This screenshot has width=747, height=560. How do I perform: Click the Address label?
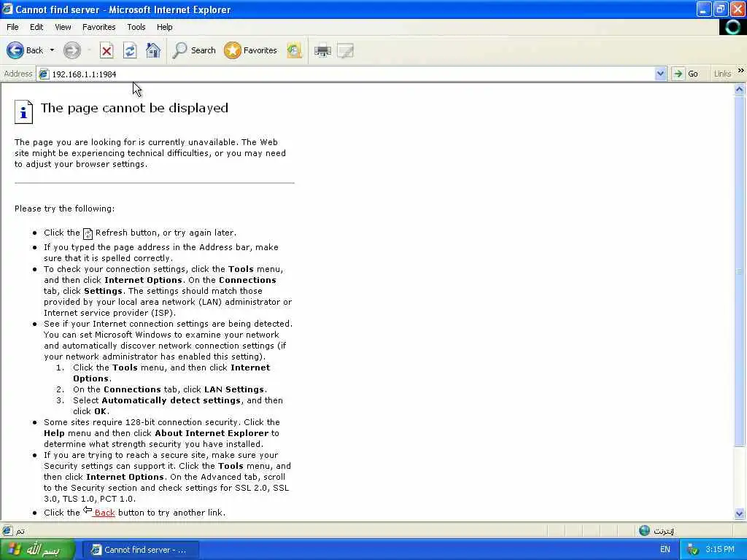18,74
